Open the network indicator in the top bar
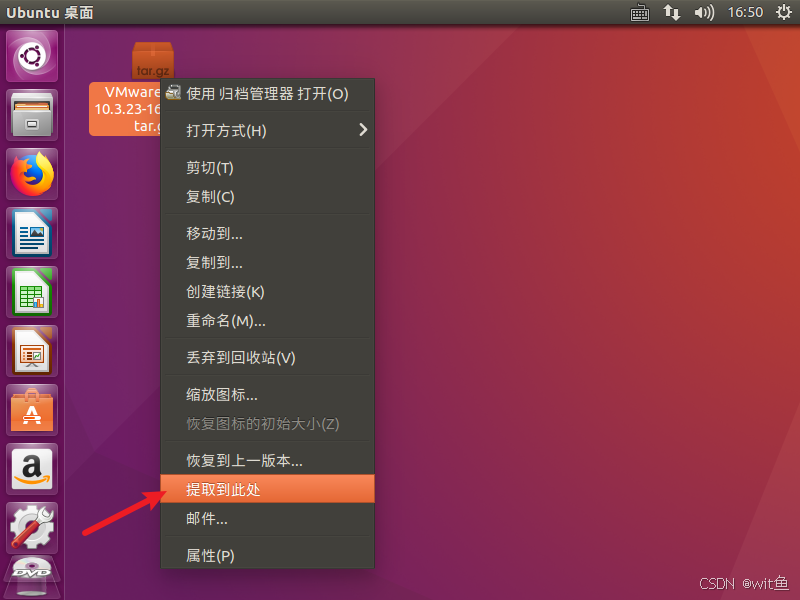 click(671, 13)
